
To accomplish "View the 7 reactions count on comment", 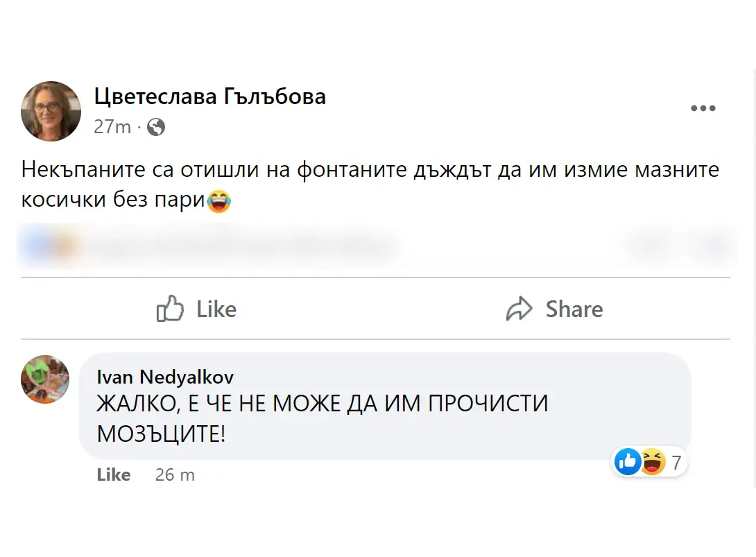I will pyautogui.click(x=676, y=462).
